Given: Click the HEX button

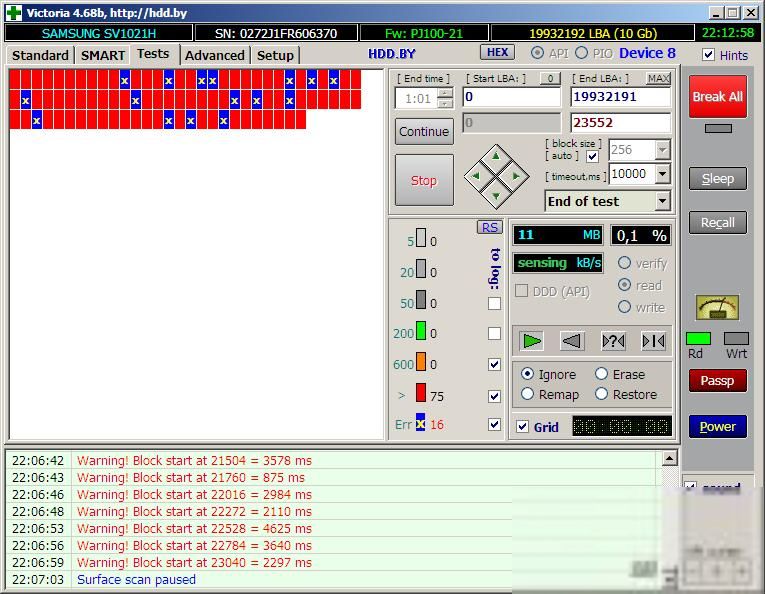Looking at the screenshot, I should click(498, 52).
